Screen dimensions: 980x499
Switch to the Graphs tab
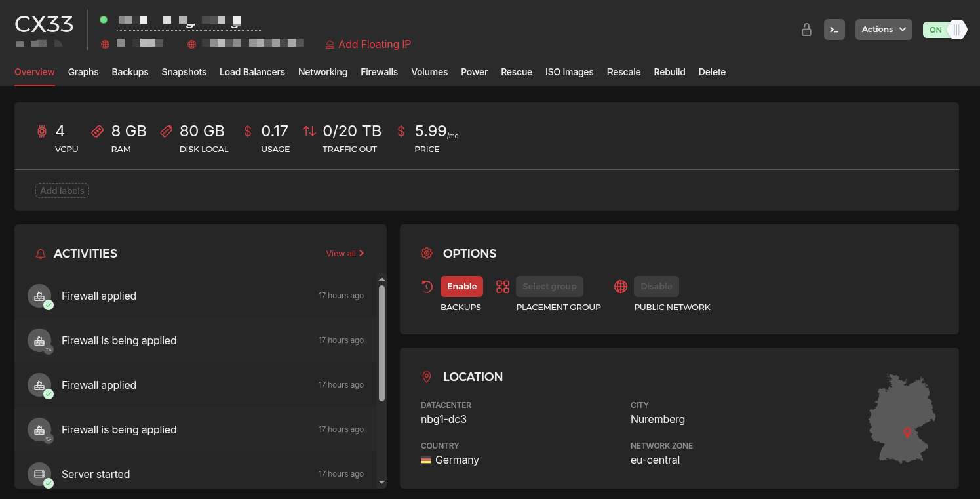(83, 72)
